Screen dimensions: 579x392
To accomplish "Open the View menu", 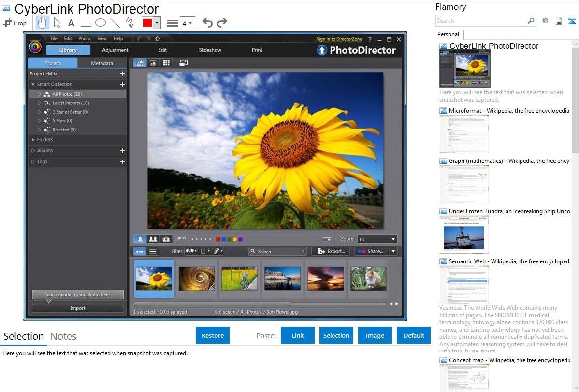I will pyautogui.click(x=102, y=38).
